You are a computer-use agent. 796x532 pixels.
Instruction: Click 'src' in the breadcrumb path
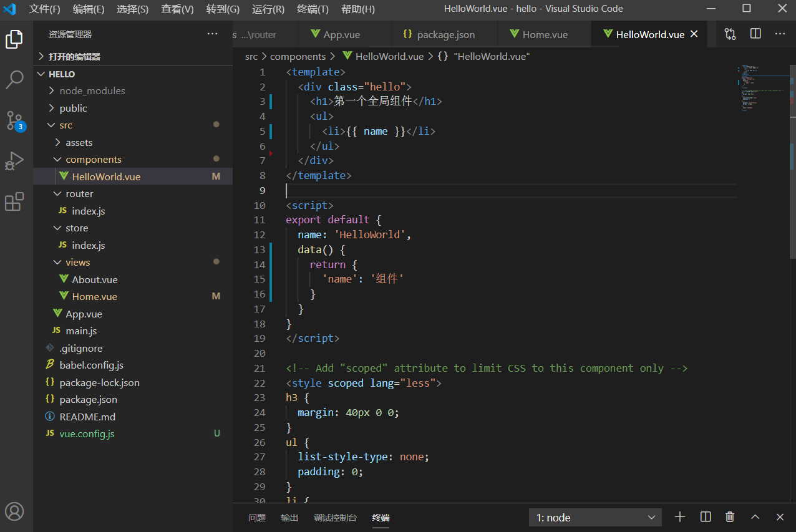click(251, 57)
